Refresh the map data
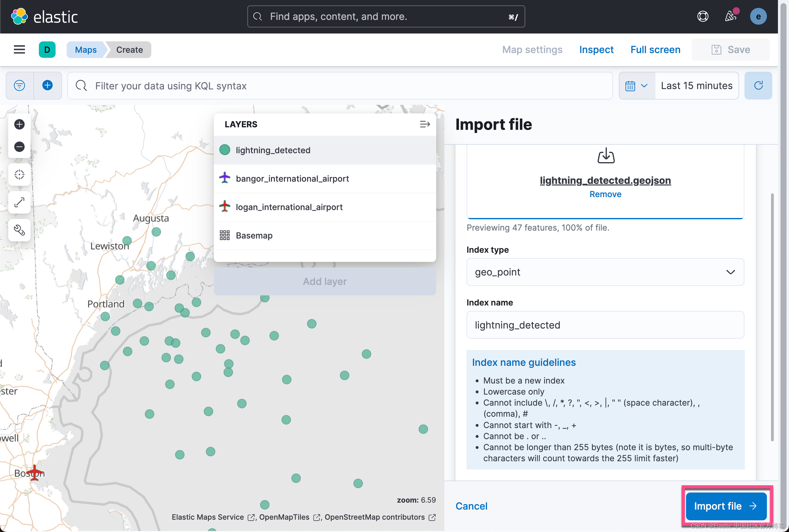The height and width of the screenshot is (532, 789). coord(758,86)
